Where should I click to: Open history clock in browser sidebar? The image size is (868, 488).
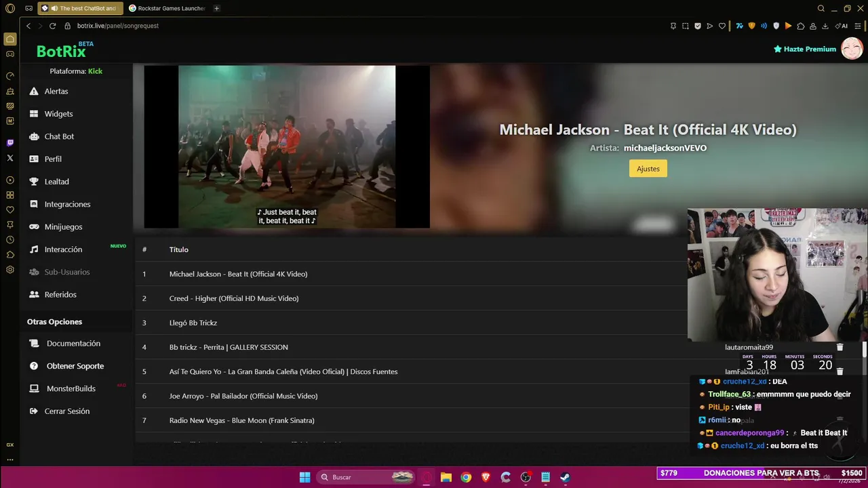click(10, 240)
